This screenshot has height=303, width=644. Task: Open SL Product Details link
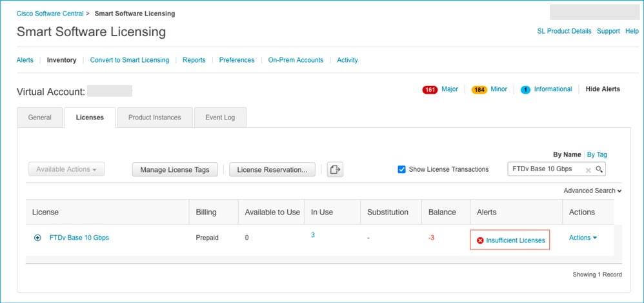click(x=565, y=31)
